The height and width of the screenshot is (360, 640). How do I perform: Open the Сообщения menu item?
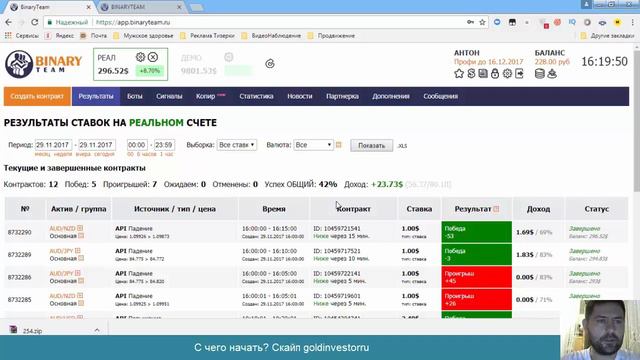(x=440, y=96)
